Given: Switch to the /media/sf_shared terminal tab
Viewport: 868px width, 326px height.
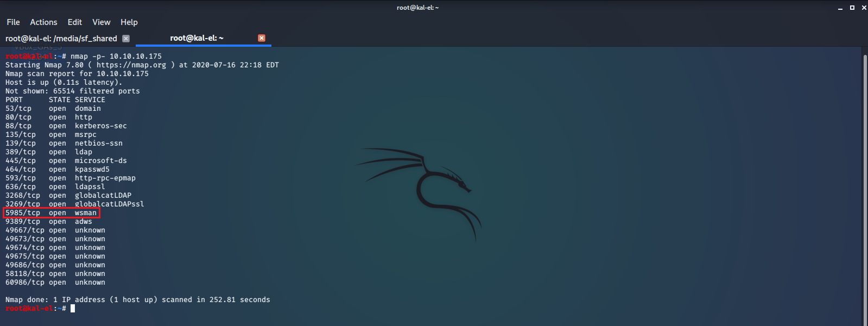Looking at the screenshot, I should [x=61, y=39].
